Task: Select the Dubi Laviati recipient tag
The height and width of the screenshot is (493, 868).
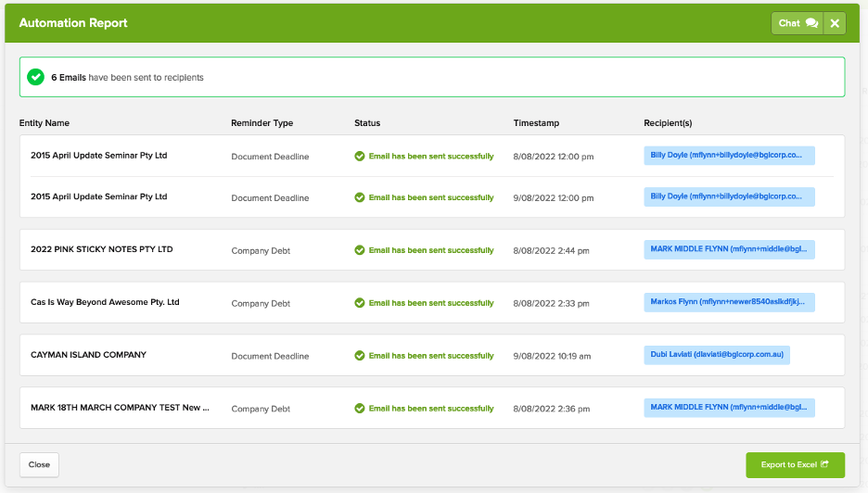Action: (716, 355)
